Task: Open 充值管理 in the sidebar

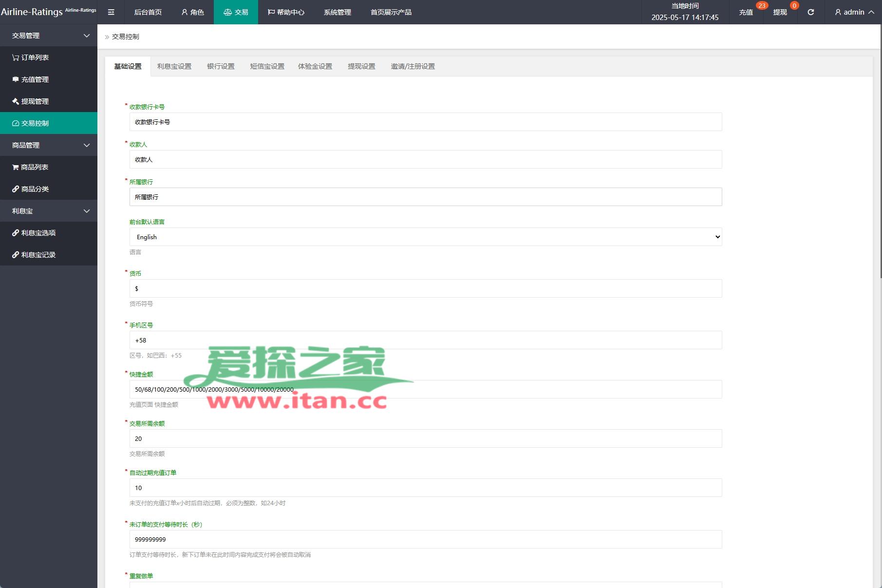Action: [31, 79]
